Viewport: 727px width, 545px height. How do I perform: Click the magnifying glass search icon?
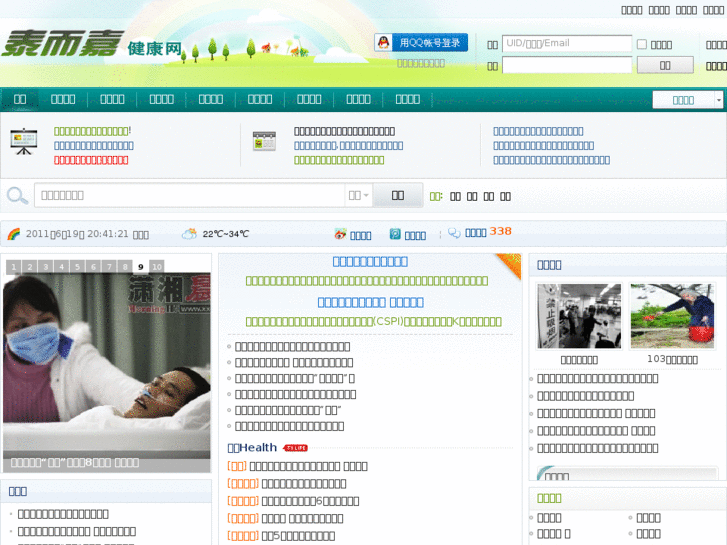pyautogui.click(x=18, y=195)
